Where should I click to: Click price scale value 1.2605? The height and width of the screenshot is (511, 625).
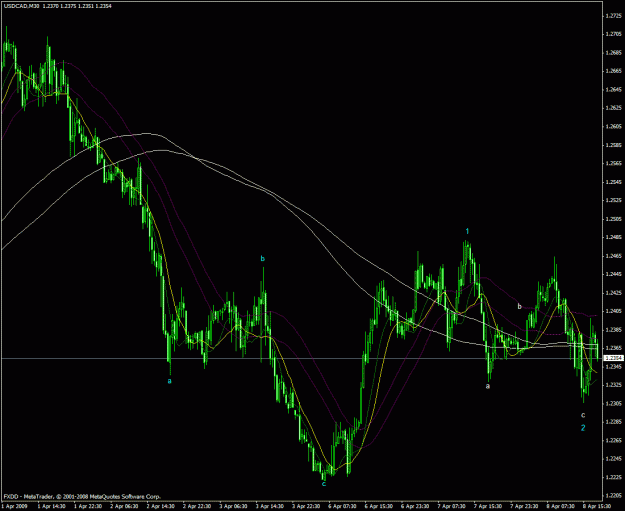tap(611, 127)
